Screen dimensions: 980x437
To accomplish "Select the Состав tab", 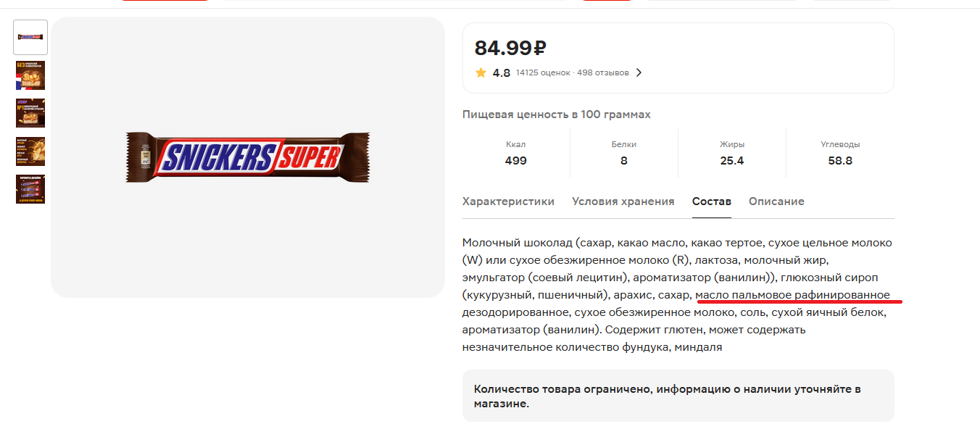I will (x=712, y=201).
